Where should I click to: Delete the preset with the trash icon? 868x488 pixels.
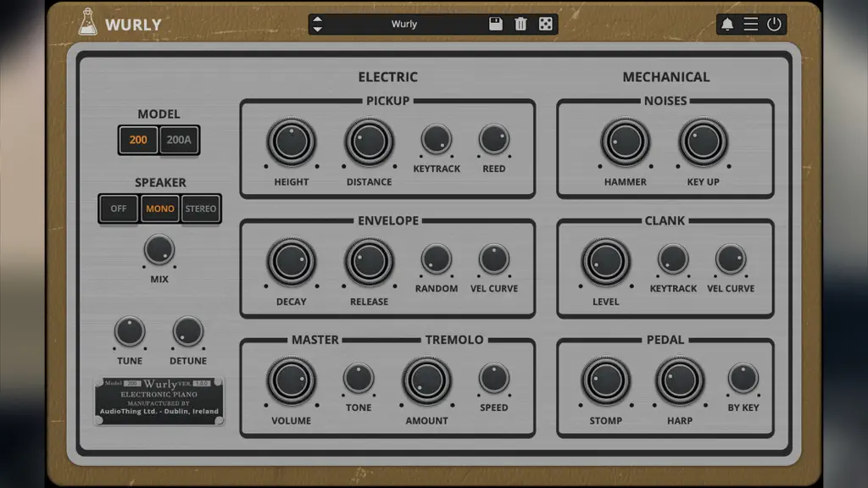click(x=520, y=24)
